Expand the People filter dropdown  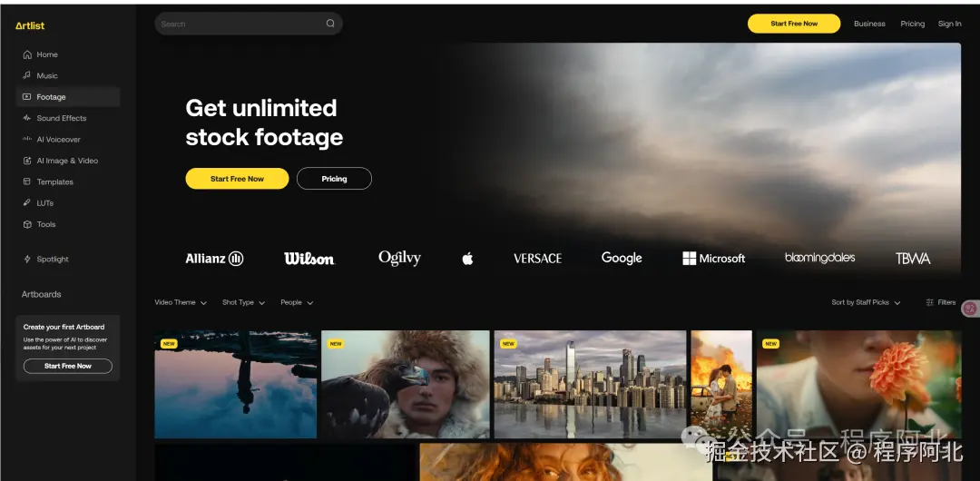click(x=297, y=303)
